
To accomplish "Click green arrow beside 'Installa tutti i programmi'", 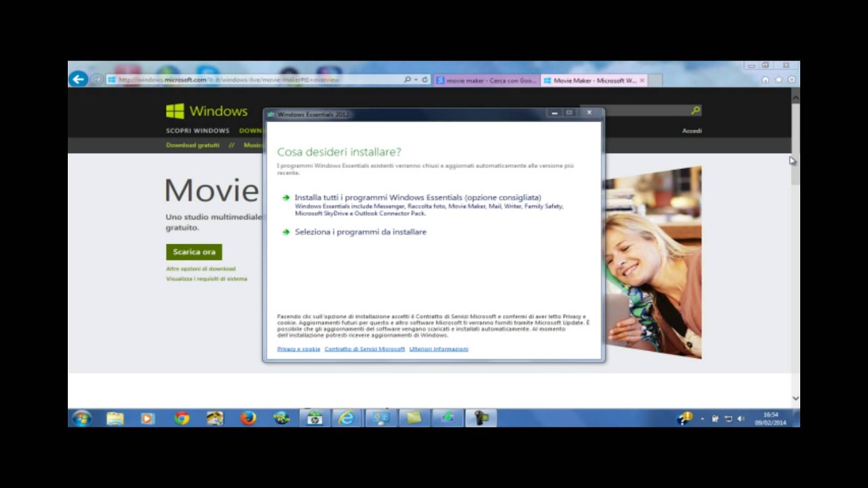I will (x=286, y=198).
